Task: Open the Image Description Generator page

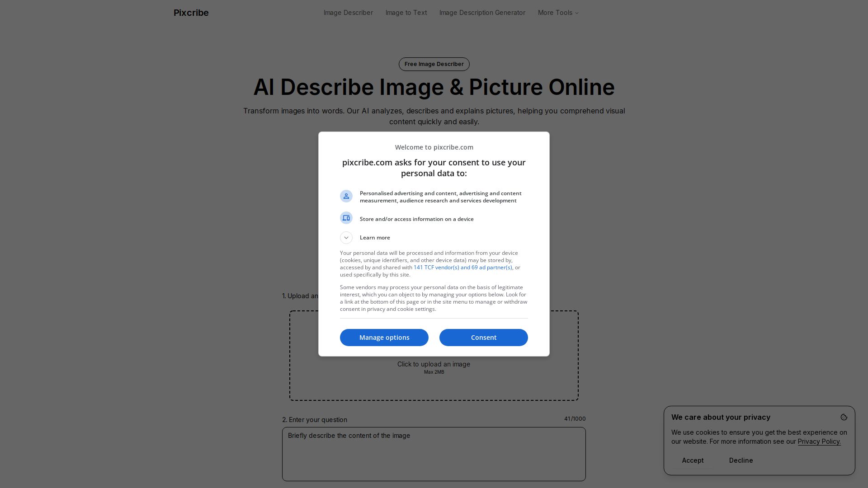Action: pos(482,13)
